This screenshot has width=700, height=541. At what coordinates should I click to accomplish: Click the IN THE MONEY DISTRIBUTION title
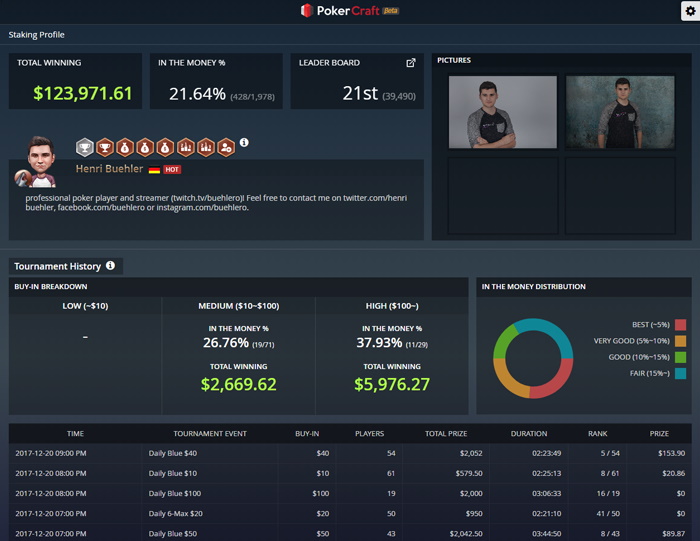point(533,287)
